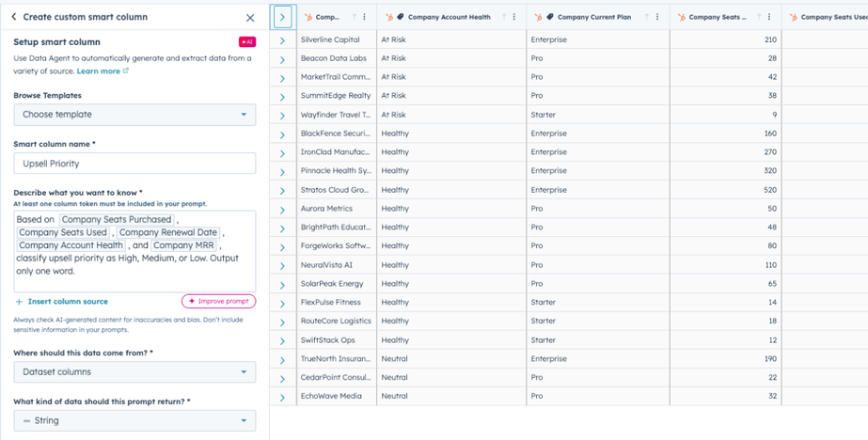Click sort arrow on Company Account Health column
868x440 pixels.
click(504, 17)
